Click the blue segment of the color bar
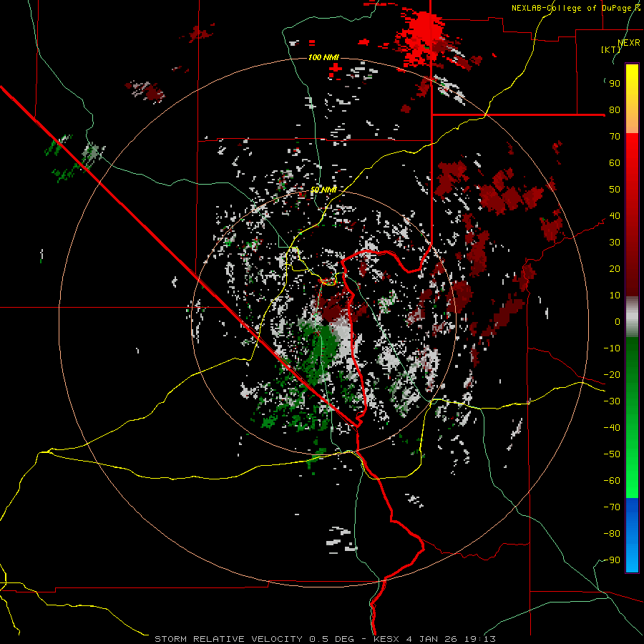The height and width of the screenshot is (644, 644). point(632,535)
